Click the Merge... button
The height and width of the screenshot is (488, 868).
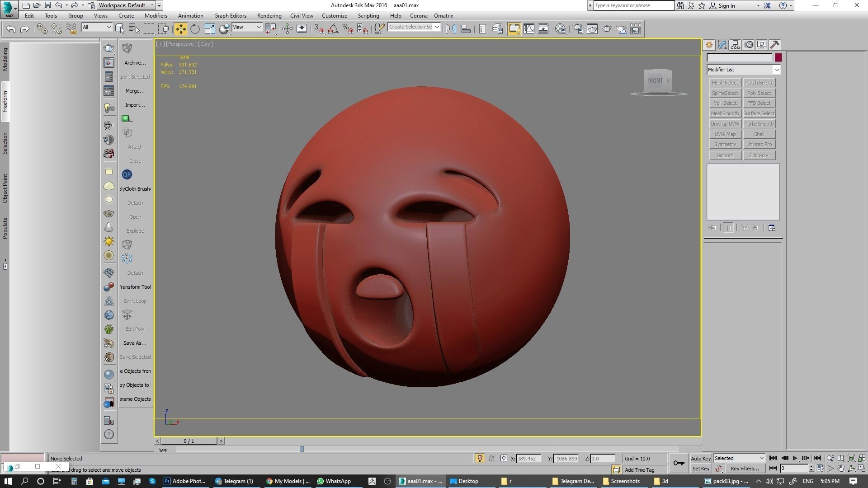[x=135, y=91]
